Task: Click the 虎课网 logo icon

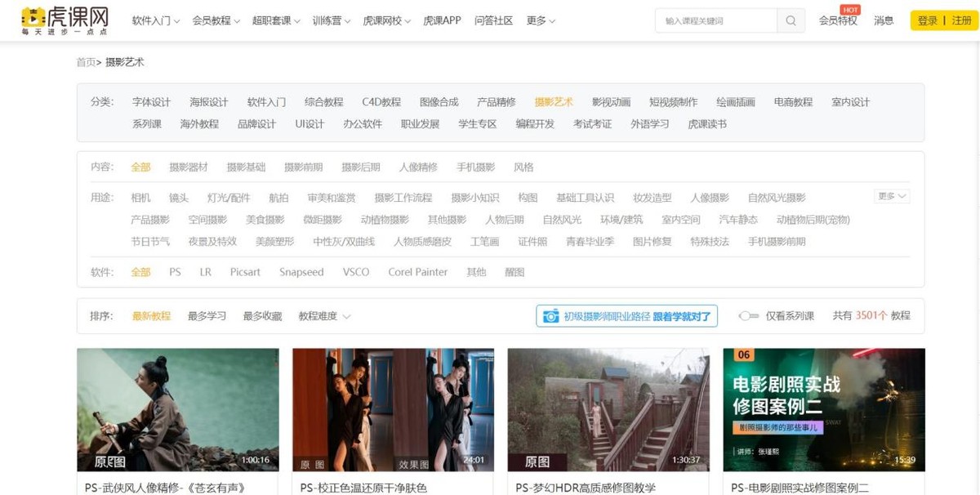Action: pyautogui.click(x=33, y=17)
